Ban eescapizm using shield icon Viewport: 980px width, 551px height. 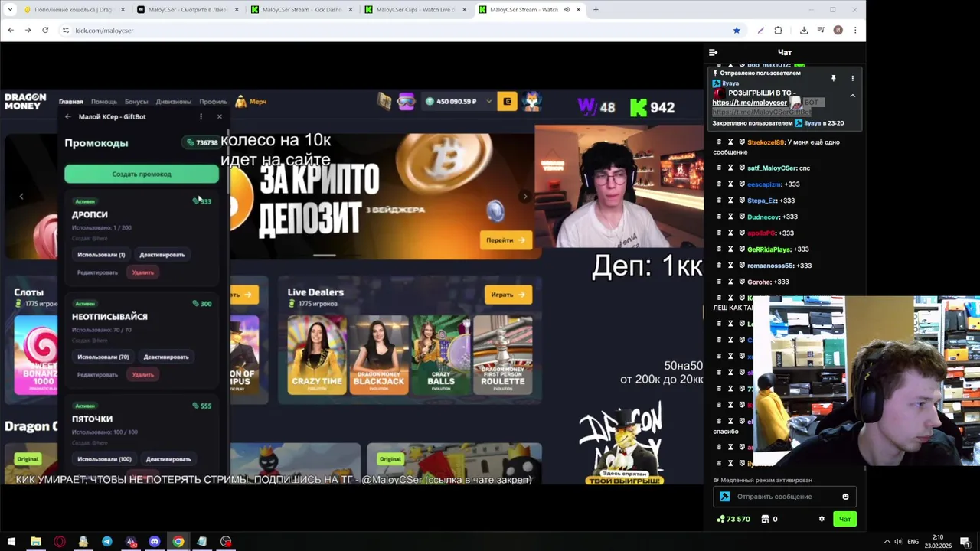[x=742, y=184]
